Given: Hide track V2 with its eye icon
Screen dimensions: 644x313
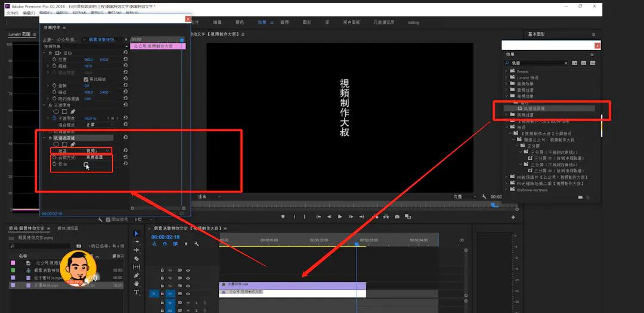Looking at the screenshot, I should (188, 286).
